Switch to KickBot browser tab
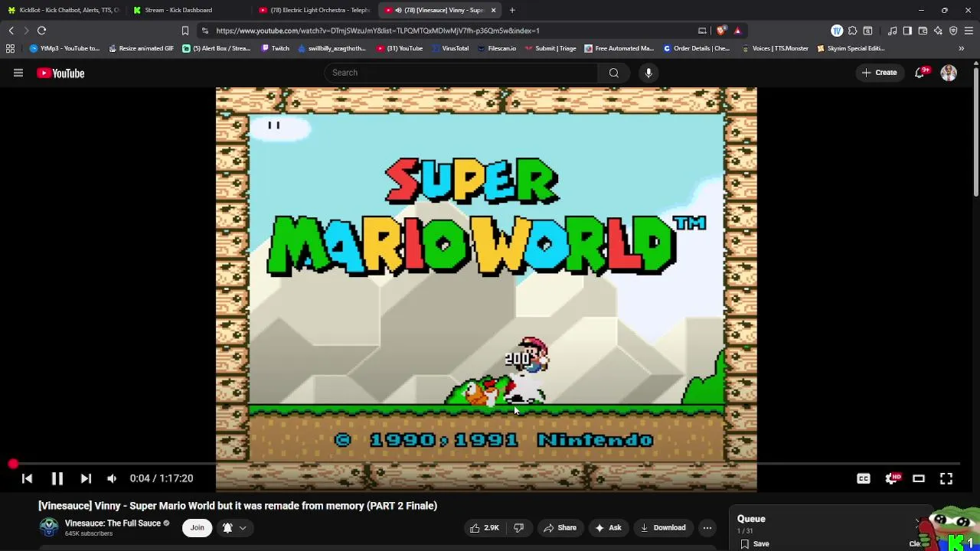Image resolution: width=980 pixels, height=551 pixels. pos(63,10)
